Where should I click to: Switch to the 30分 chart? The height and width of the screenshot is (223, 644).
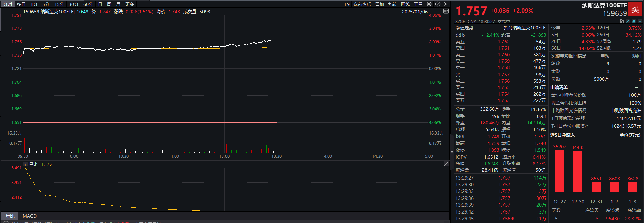(x=73, y=4)
